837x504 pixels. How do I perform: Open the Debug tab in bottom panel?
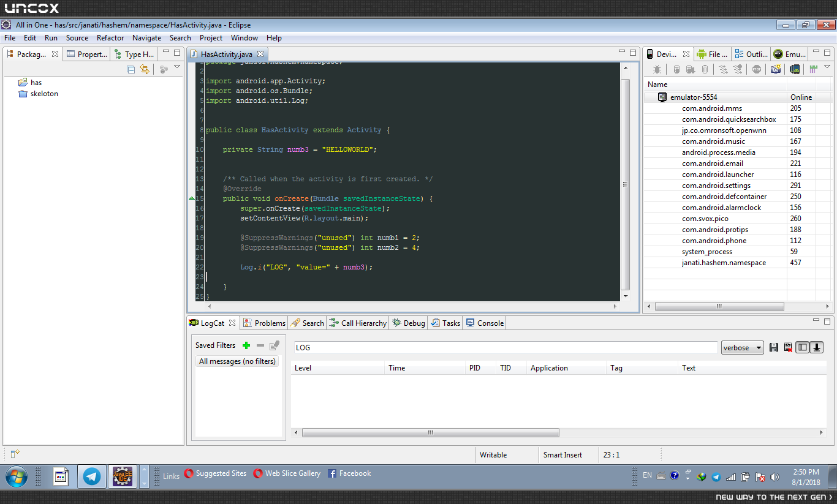tap(409, 323)
